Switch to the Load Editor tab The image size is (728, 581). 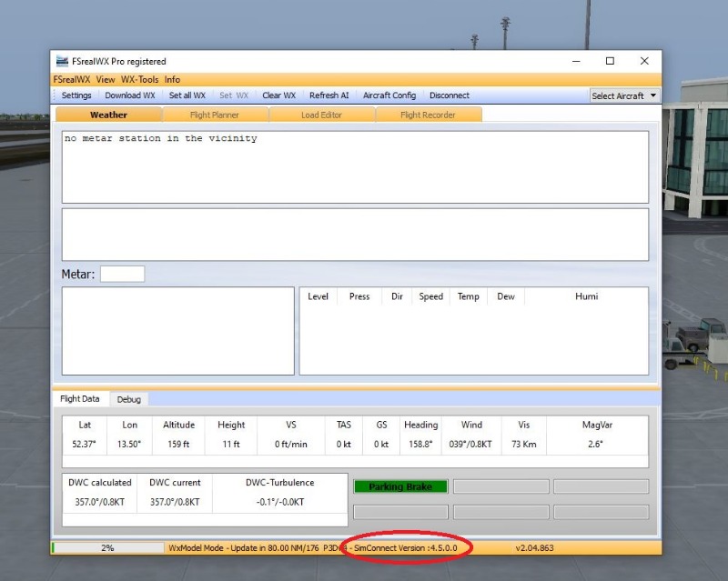pos(321,115)
